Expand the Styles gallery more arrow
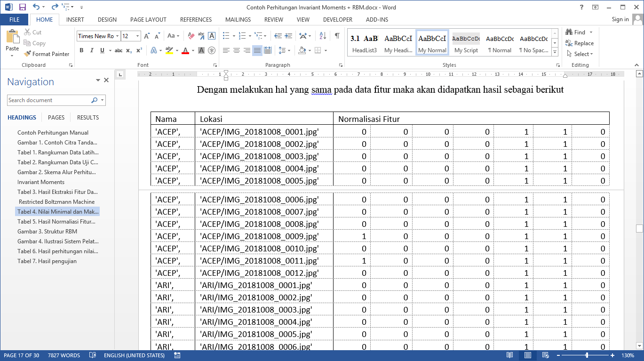The height and width of the screenshot is (361, 644). [x=555, y=50]
